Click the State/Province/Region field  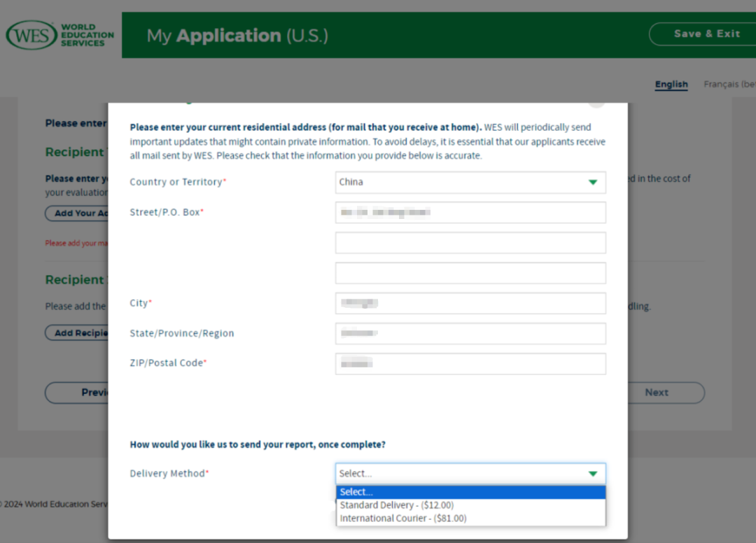[x=470, y=334]
